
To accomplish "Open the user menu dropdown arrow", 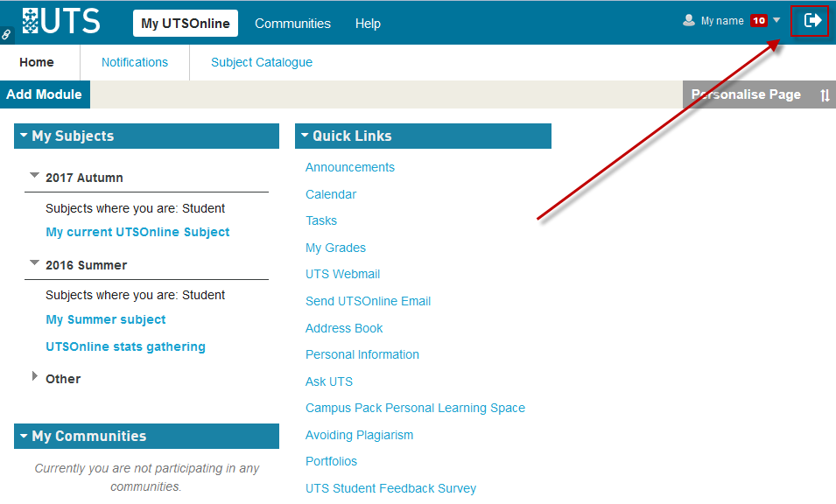I will pyautogui.click(x=776, y=20).
